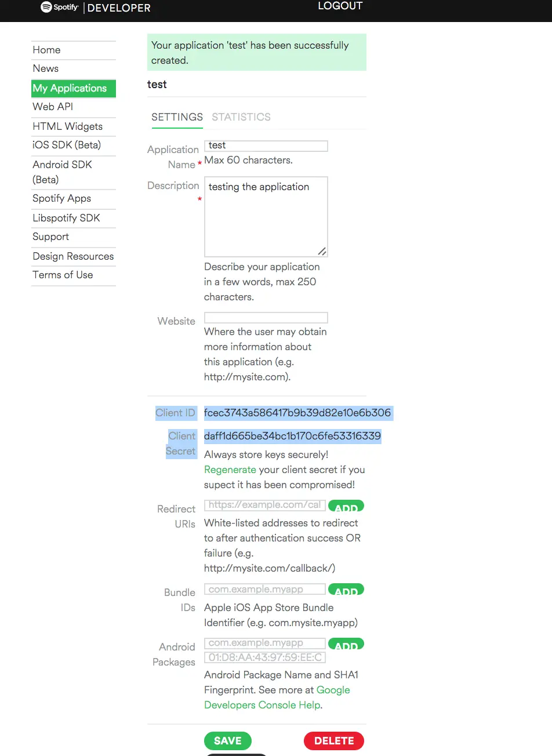Click the DEVELOPER header text
552x756 pixels.
click(119, 8)
